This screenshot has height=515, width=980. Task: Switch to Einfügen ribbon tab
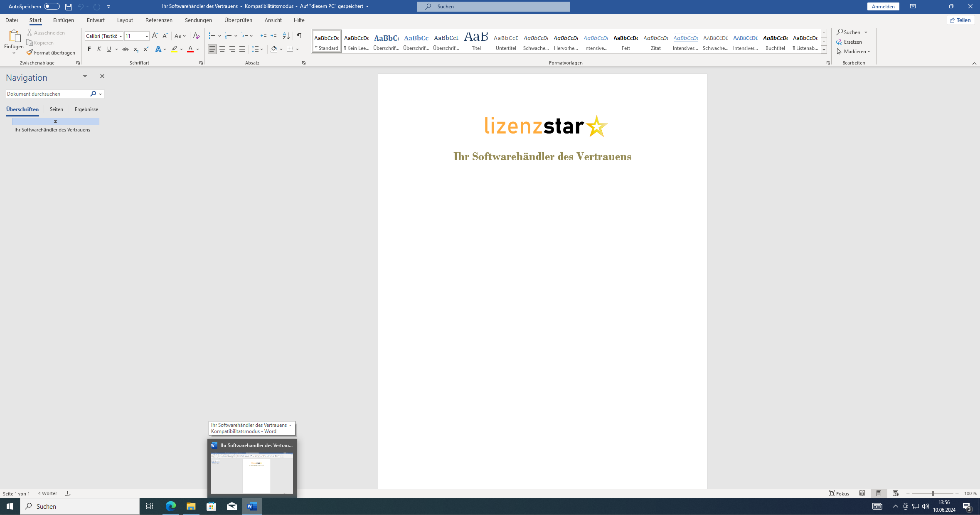click(64, 20)
